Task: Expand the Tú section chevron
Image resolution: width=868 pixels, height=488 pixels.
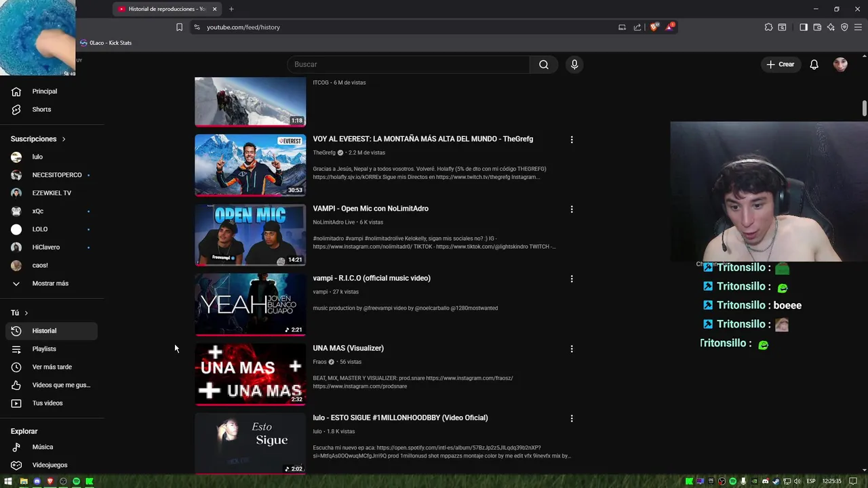Action: click(26, 313)
